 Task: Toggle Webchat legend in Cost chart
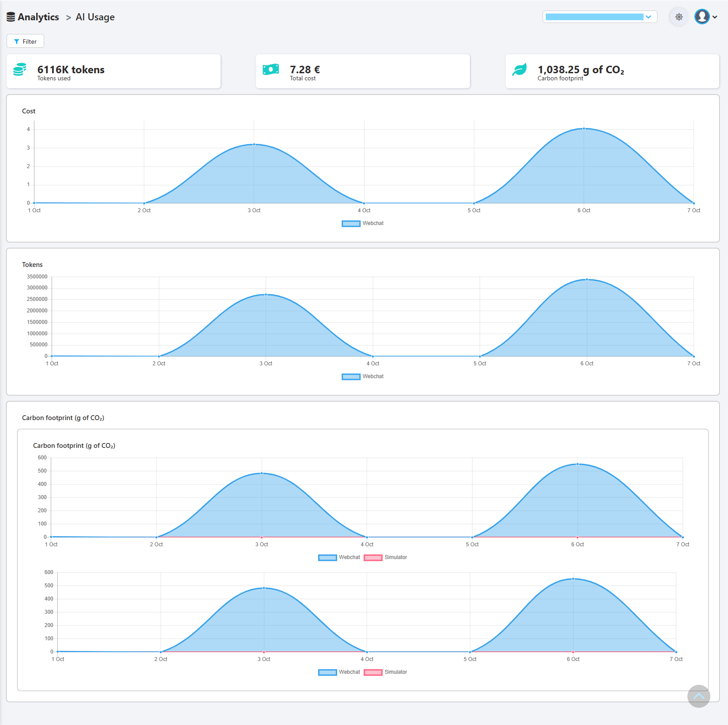click(x=363, y=223)
